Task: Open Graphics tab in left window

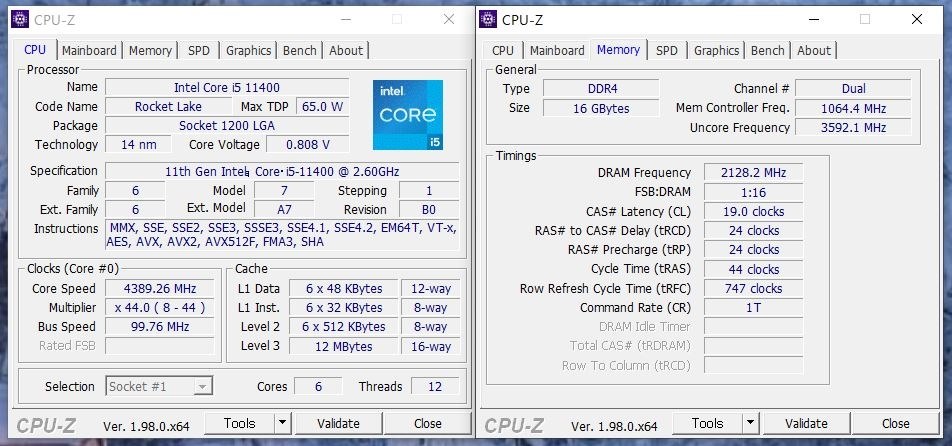Action: 248,50
